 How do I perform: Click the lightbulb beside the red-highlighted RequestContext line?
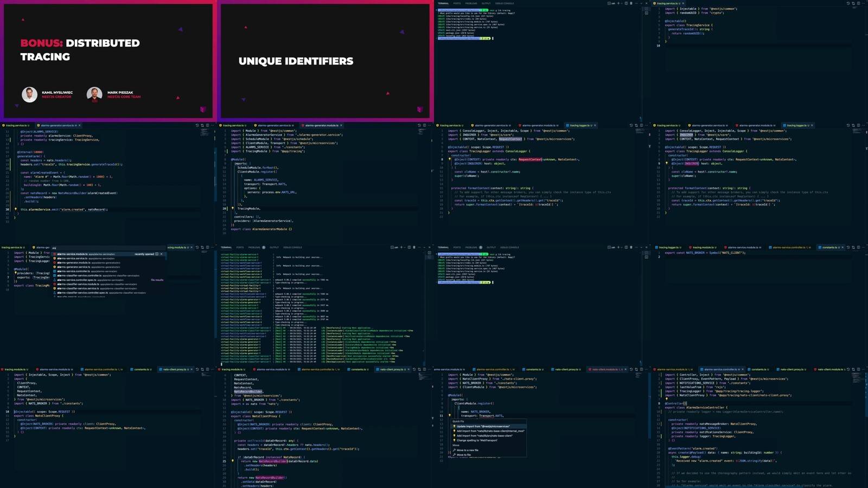click(x=450, y=159)
